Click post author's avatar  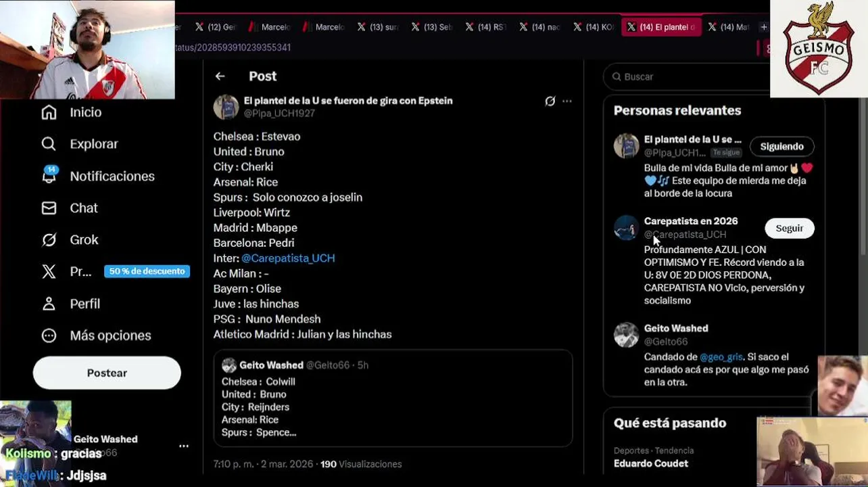(x=226, y=107)
